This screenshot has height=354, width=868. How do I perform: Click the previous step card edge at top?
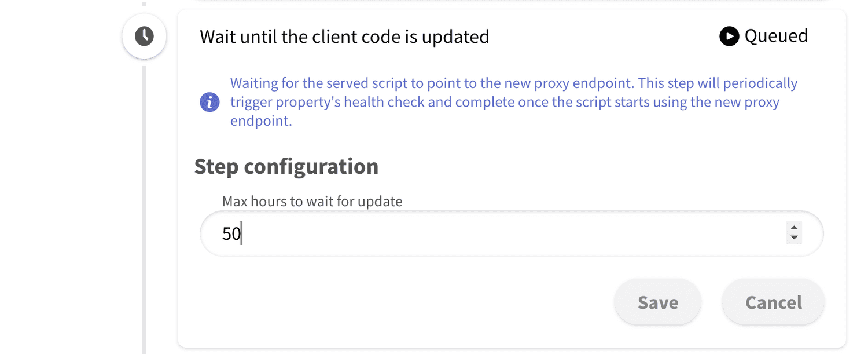(509, 2)
